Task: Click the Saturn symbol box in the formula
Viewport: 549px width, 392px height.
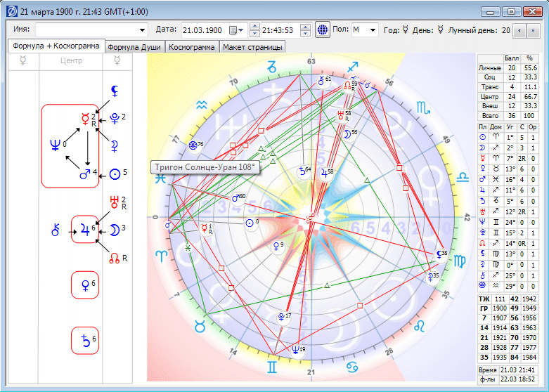Action: [x=85, y=341]
